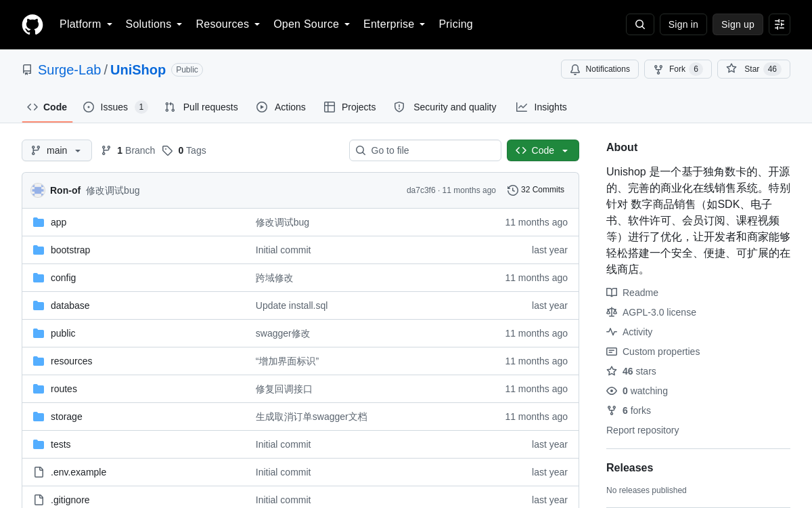Expand the Open Source menu

tap(312, 24)
